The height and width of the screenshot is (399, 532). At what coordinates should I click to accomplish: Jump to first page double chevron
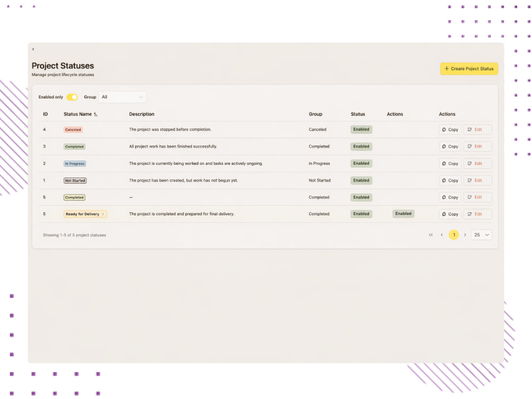point(430,235)
